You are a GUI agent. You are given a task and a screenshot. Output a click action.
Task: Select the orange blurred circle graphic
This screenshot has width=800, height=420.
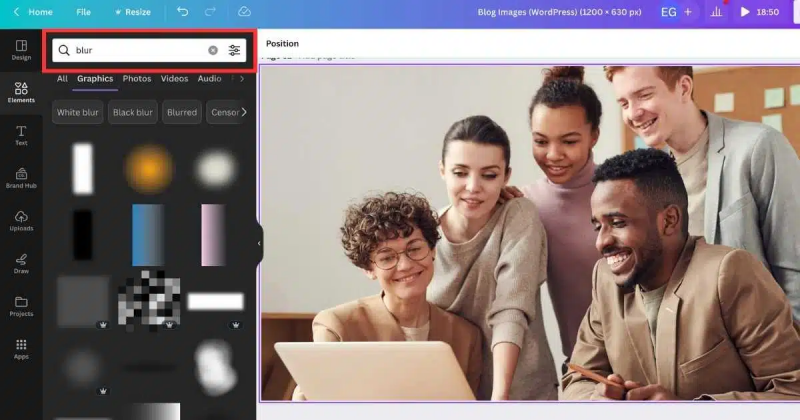pos(149,168)
